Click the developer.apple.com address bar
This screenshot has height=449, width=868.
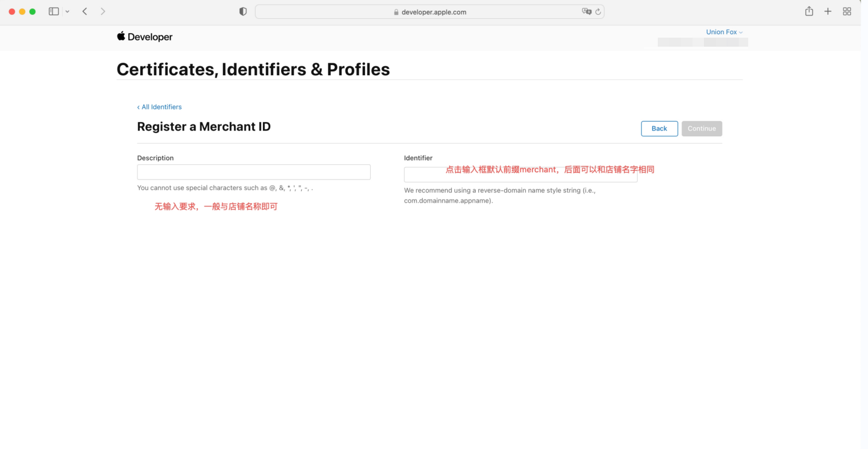click(x=429, y=12)
